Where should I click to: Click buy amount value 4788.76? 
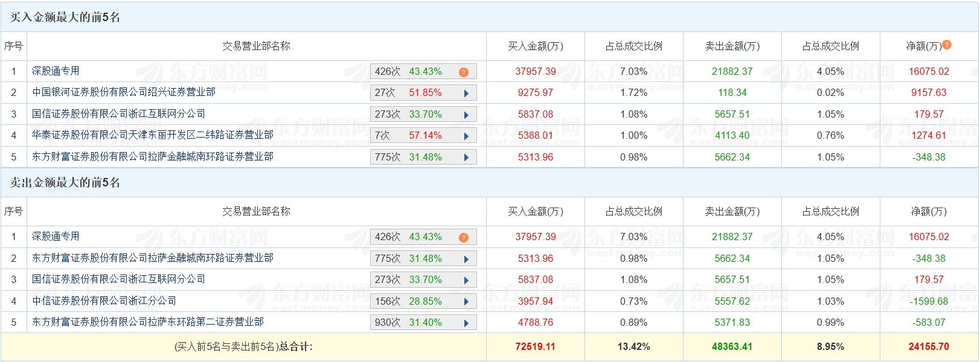coord(536,322)
